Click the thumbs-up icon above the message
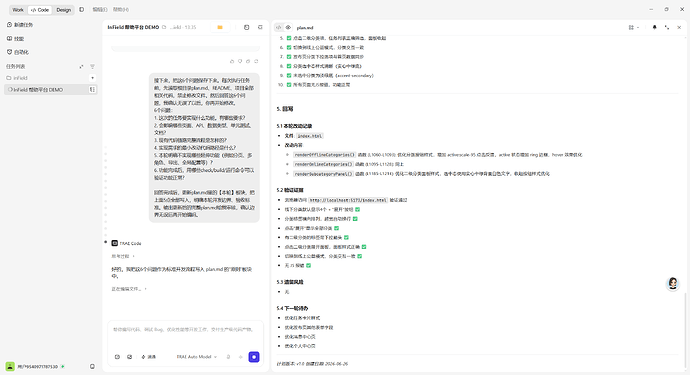 (x=232, y=61)
